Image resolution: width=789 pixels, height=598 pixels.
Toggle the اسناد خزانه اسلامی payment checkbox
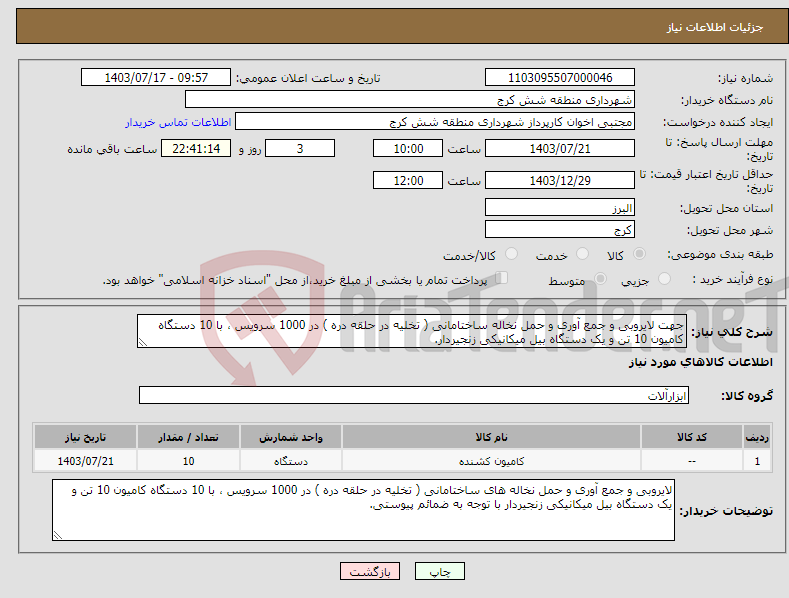[x=502, y=278]
